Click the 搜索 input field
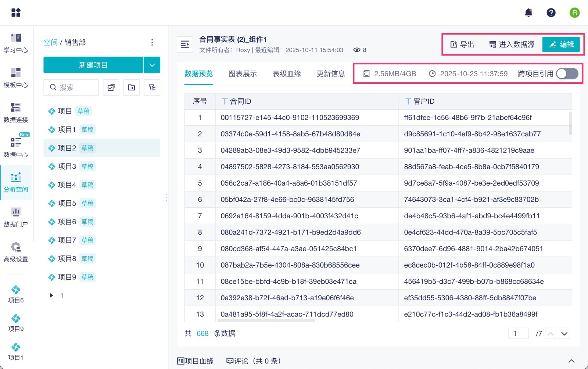Image resolution: width=588 pixels, height=369 pixels. tap(71, 87)
